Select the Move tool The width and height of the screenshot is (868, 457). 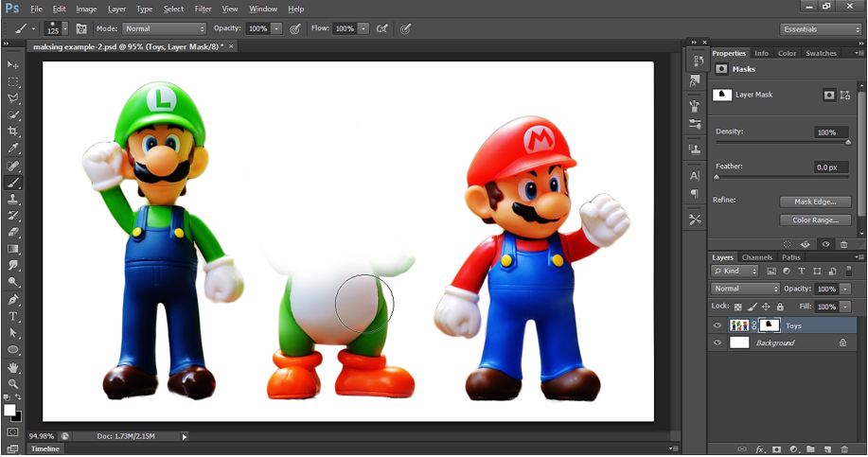[12, 65]
